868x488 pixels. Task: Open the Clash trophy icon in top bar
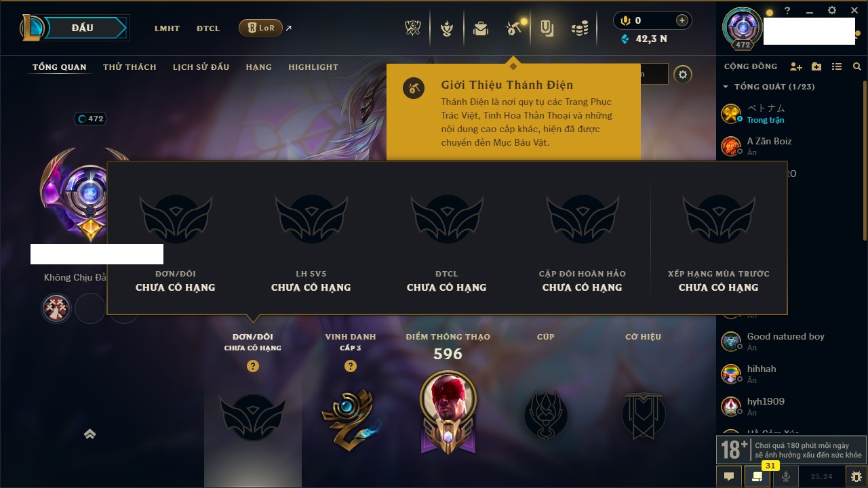click(413, 28)
